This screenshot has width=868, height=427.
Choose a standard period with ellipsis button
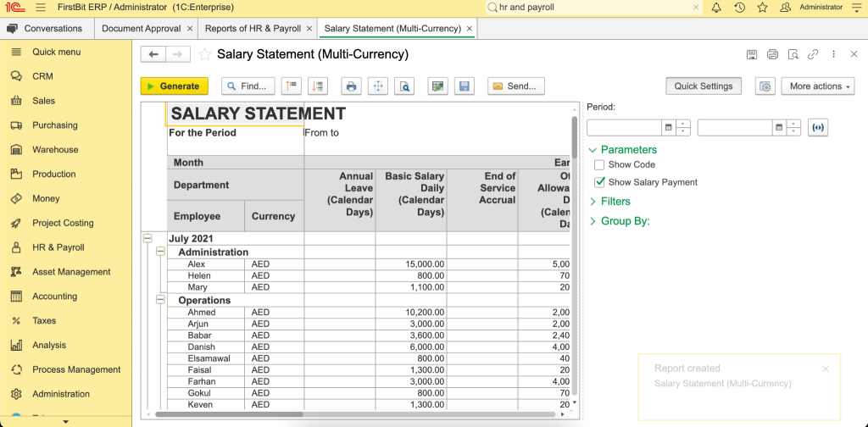coord(818,127)
